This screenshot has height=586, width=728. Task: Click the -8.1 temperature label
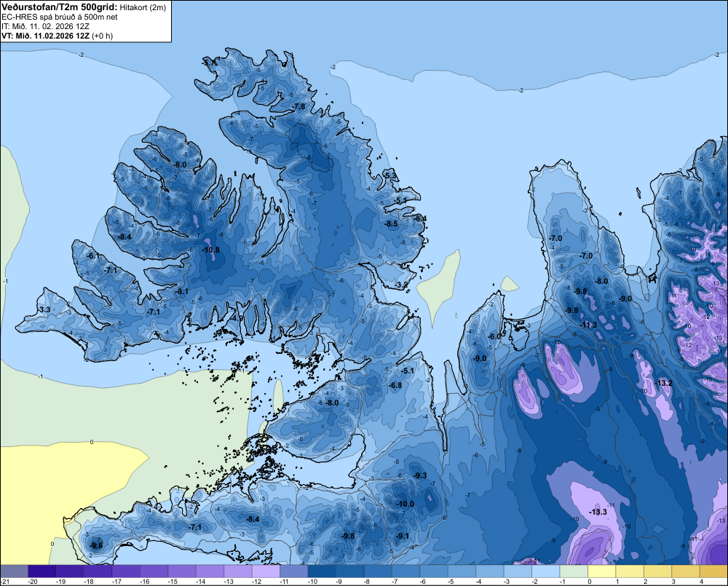tap(183, 292)
